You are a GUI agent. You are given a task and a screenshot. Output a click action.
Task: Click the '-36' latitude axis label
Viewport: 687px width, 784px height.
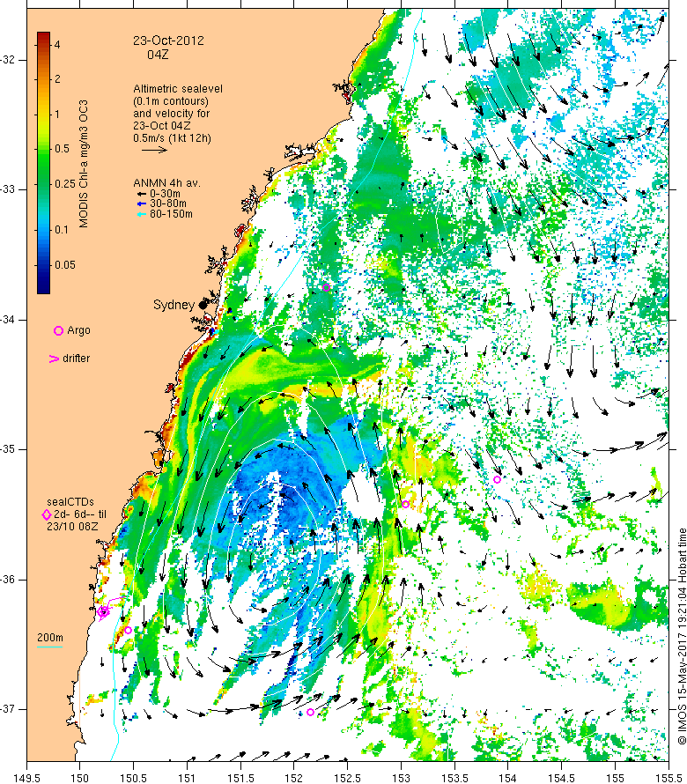click(x=8, y=580)
